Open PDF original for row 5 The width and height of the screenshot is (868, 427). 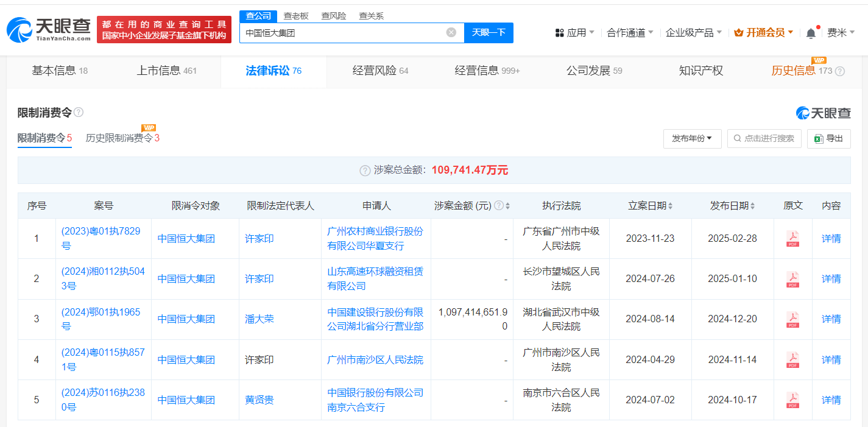click(x=792, y=400)
